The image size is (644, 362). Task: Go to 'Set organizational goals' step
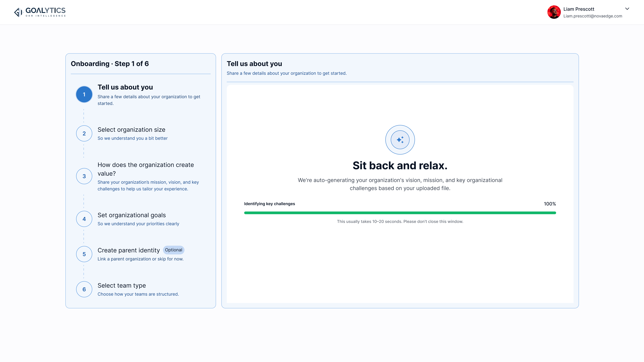point(131,215)
